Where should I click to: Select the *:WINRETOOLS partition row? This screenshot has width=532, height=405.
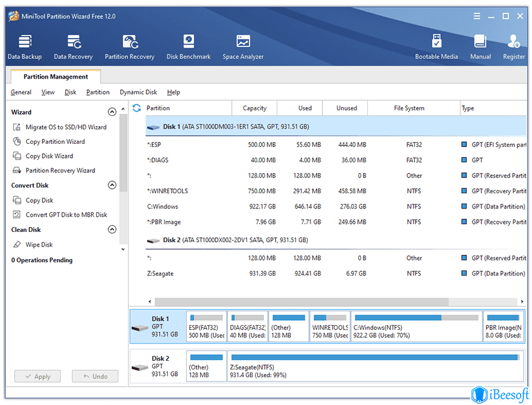pyautogui.click(x=336, y=191)
